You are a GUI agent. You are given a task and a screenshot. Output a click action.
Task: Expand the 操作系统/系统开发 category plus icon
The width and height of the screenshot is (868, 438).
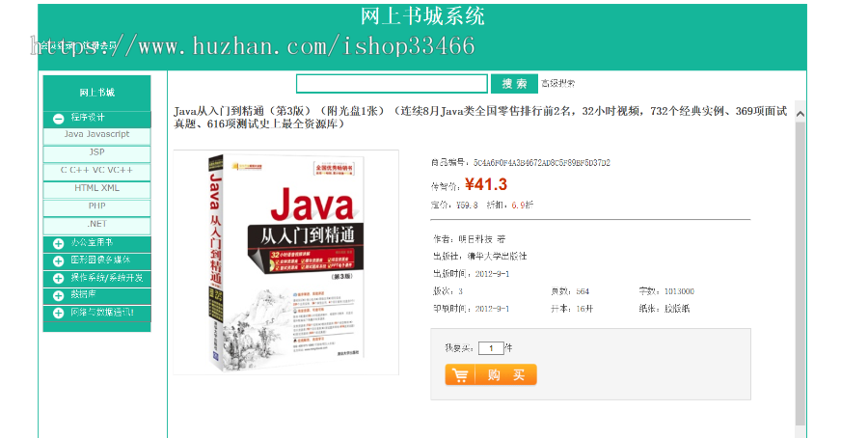[x=58, y=279]
